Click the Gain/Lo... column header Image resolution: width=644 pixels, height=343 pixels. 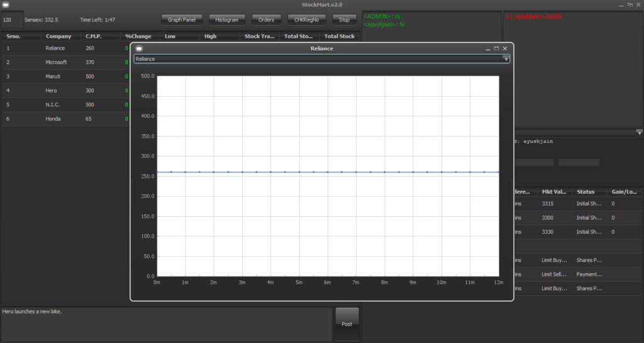coord(625,192)
